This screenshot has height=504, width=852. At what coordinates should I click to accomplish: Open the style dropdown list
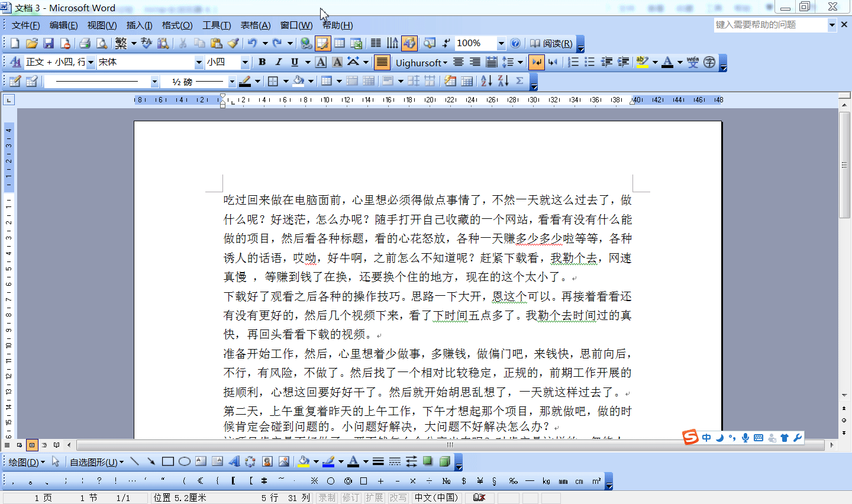(x=91, y=62)
